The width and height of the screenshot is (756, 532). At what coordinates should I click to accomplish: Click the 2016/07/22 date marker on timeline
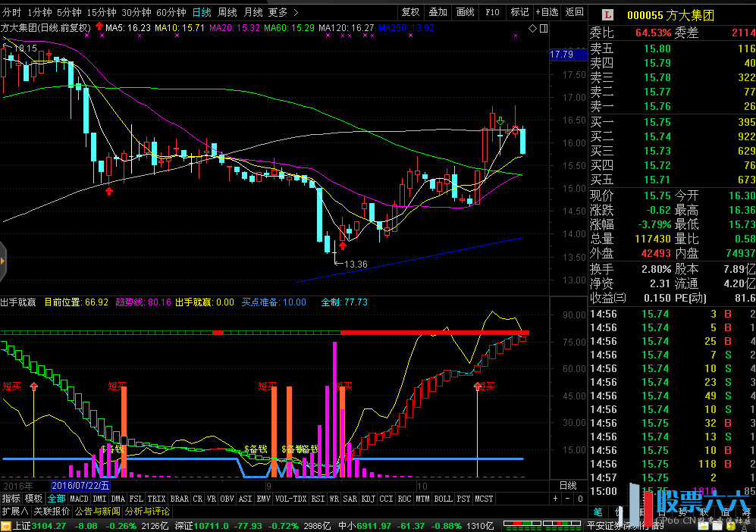[x=80, y=485]
